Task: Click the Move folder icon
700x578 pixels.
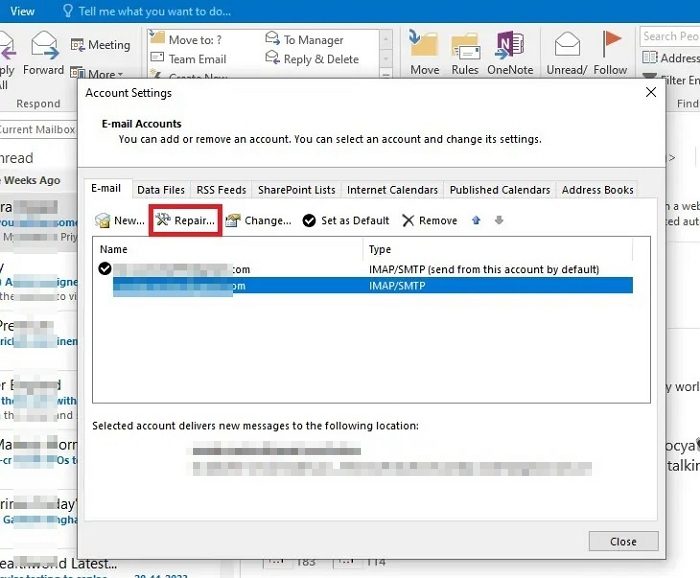Action: click(x=424, y=52)
